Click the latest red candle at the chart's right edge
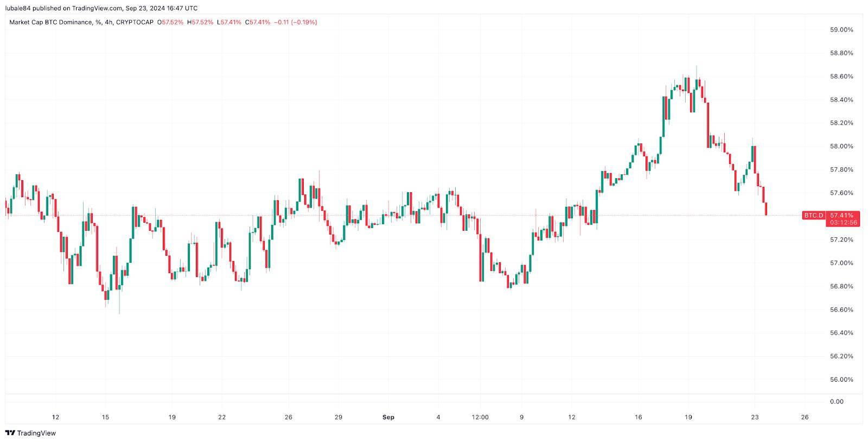Image resolution: width=868 pixels, height=442 pixels. pyautogui.click(x=766, y=209)
